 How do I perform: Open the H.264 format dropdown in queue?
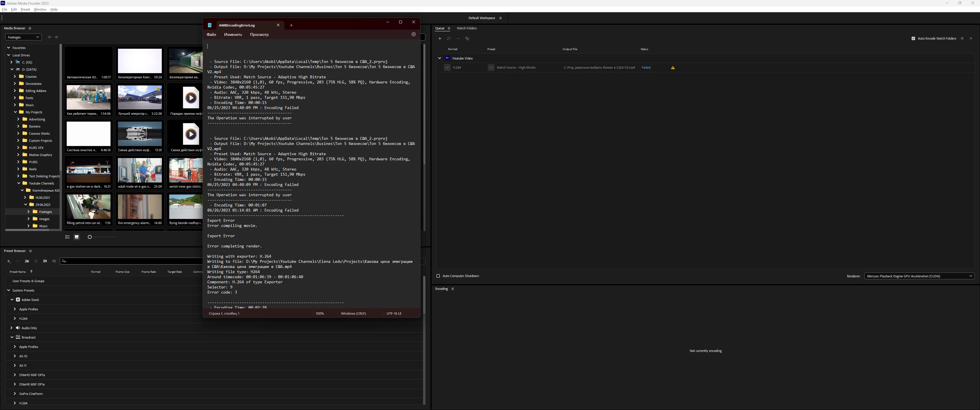pos(447,68)
